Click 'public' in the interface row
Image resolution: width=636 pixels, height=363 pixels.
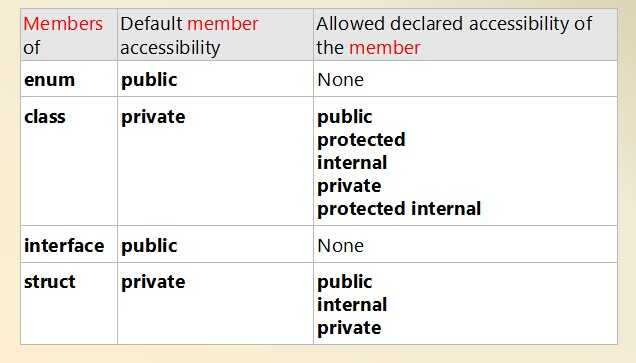click(149, 247)
